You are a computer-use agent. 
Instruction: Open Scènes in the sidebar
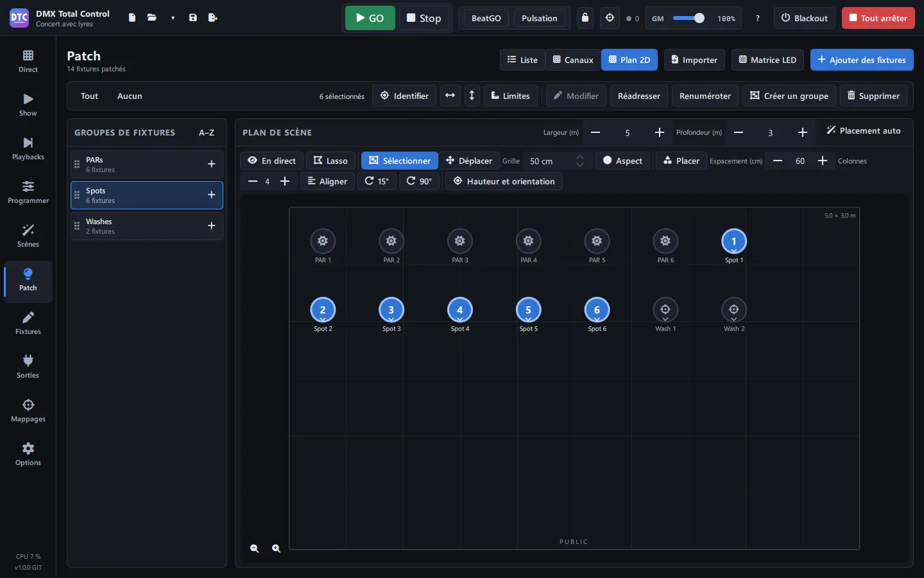coord(28,236)
